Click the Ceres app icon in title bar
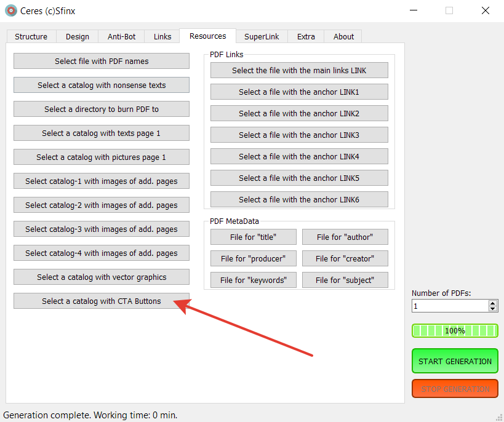504x422 pixels. tap(11, 10)
